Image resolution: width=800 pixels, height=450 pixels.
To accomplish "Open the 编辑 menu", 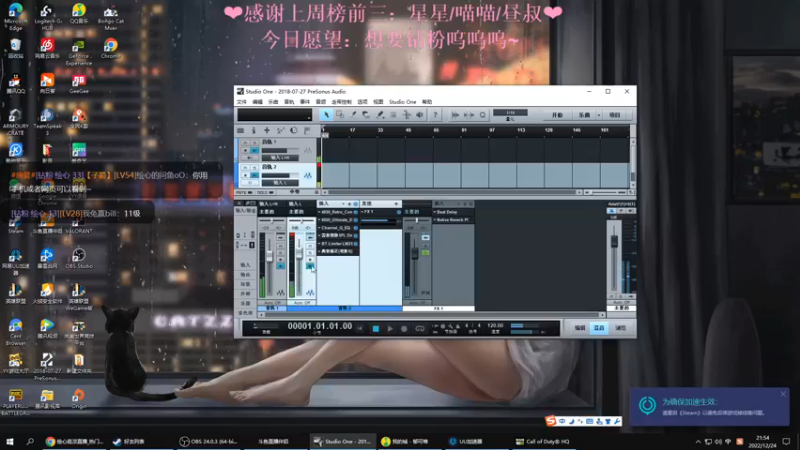I will point(258,102).
